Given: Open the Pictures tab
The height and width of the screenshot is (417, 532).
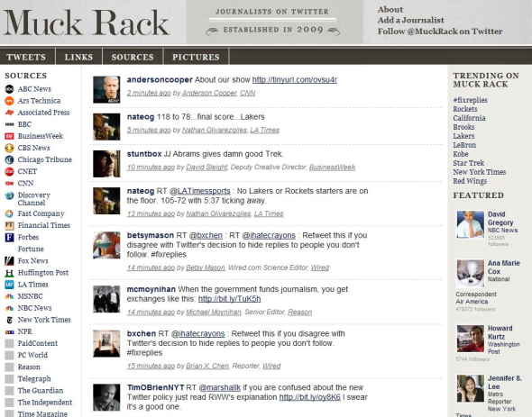Looking at the screenshot, I should (196, 57).
